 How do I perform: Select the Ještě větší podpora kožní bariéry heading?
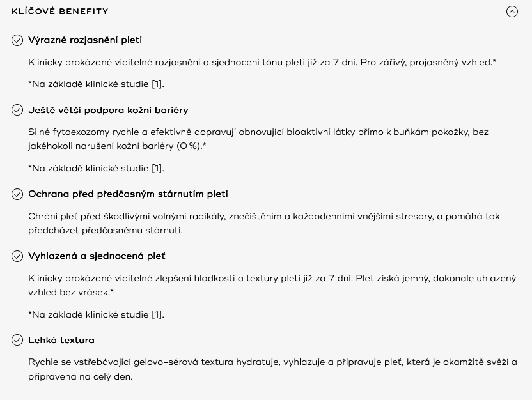pos(108,110)
